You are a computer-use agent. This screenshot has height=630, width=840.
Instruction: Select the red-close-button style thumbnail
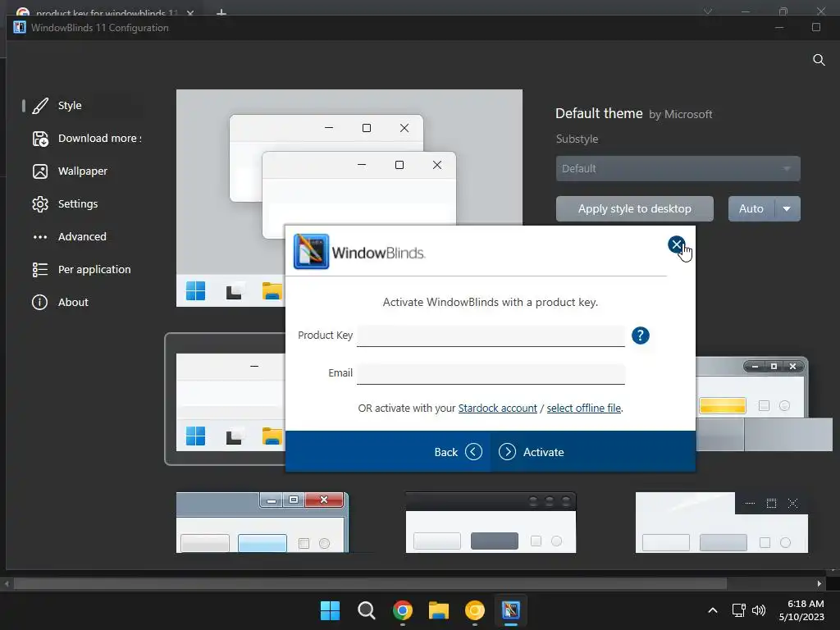point(262,523)
